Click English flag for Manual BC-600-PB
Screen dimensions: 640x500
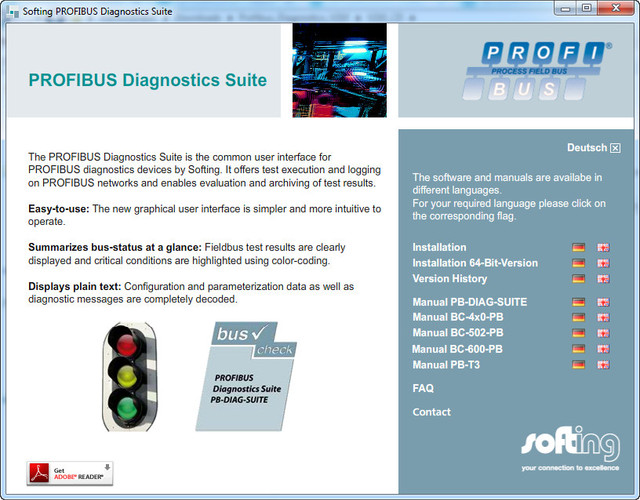603,349
